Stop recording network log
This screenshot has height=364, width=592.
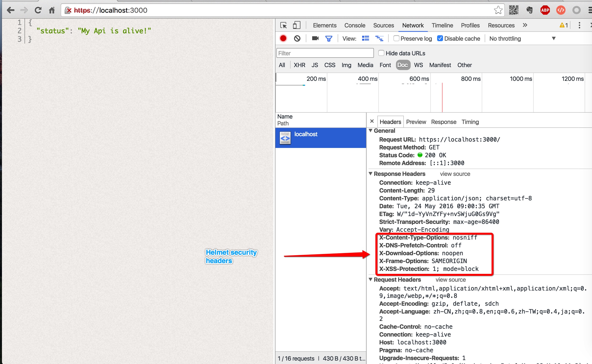click(x=284, y=38)
